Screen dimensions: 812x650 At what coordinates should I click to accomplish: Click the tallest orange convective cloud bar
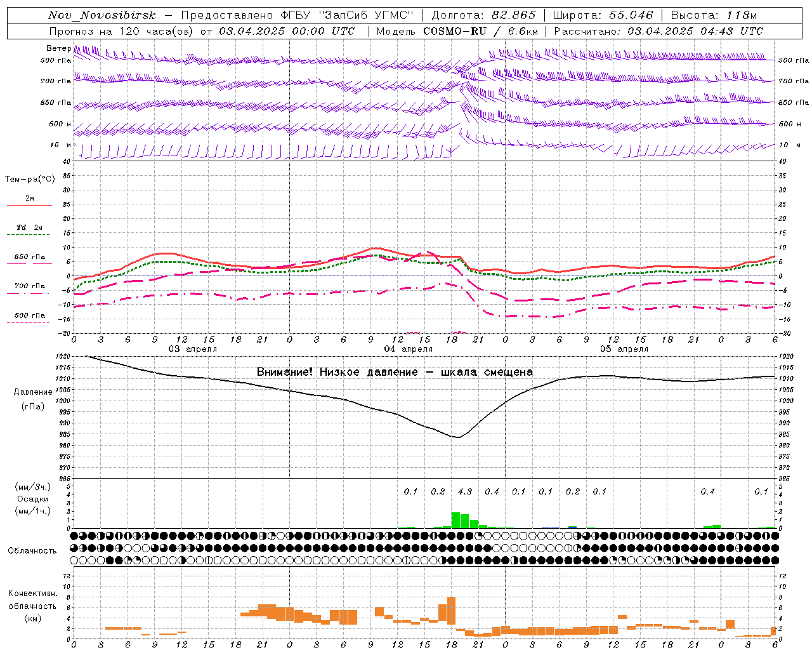[x=451, y=611]
